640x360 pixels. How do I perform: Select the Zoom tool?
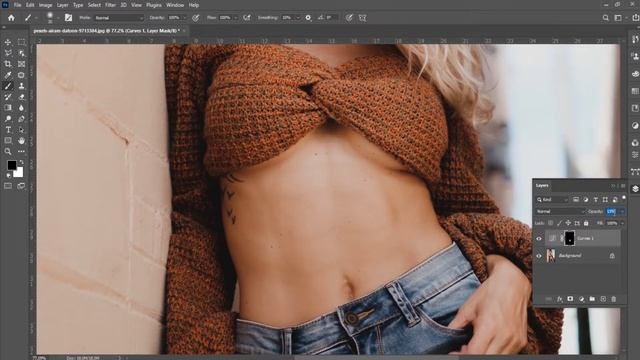pos(8,151)
